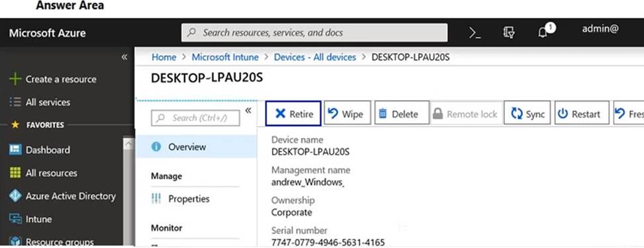Viewport: 644px width, 248px height.
Task: Click Create a resource
Action: coord(53,79)
